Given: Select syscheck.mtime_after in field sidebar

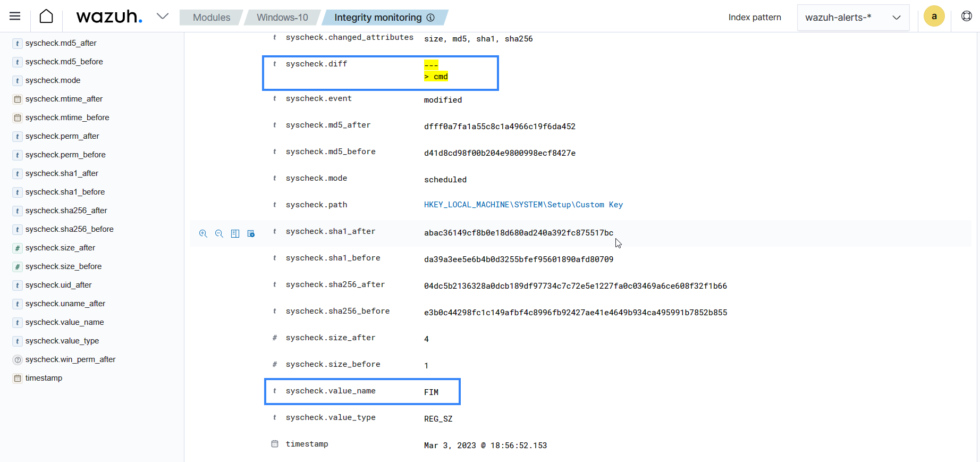Looking at the screenshot, I should pos(64,99).
